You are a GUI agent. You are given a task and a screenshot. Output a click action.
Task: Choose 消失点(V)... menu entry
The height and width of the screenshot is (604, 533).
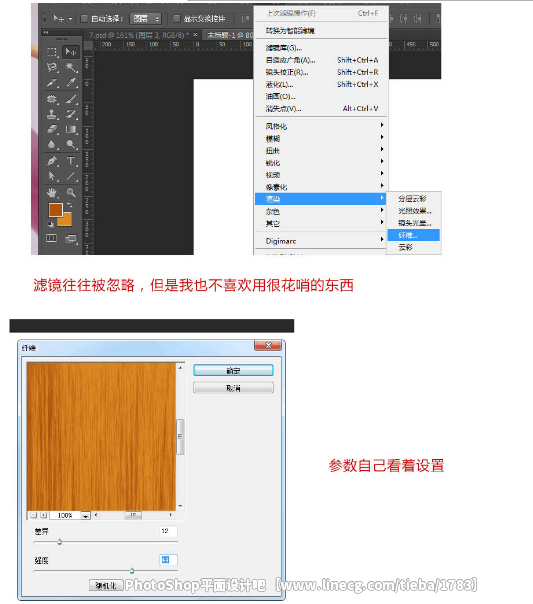click(320, 109)
